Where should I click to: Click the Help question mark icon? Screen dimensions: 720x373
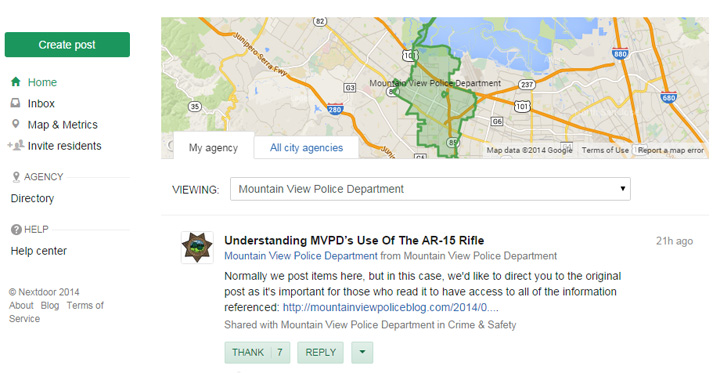click(16, 229)
